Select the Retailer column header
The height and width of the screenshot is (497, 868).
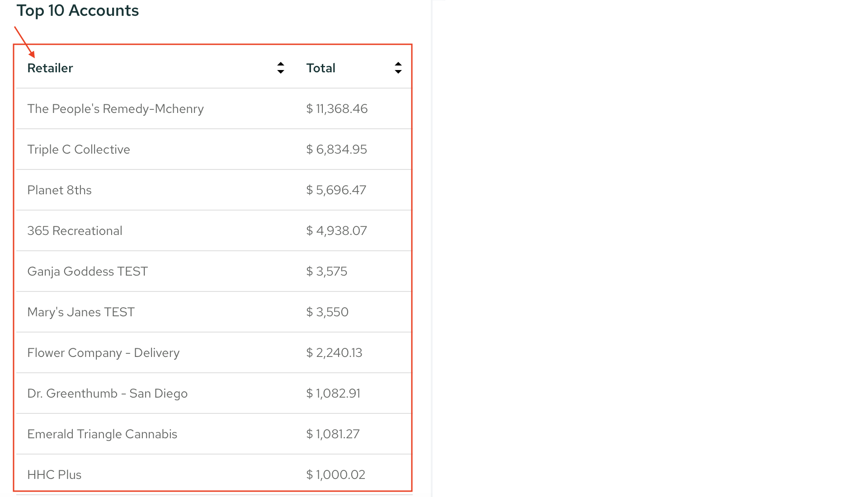(50, 68)
